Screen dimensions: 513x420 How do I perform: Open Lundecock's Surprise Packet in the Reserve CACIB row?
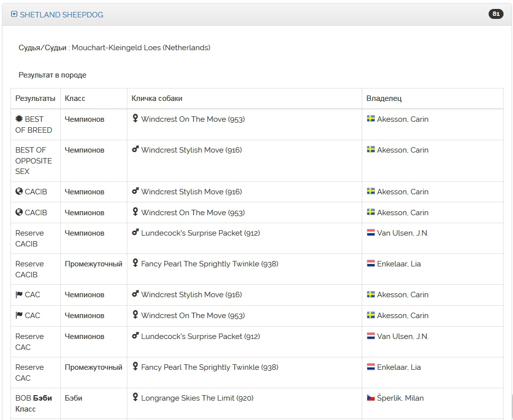tap(201, 233)
